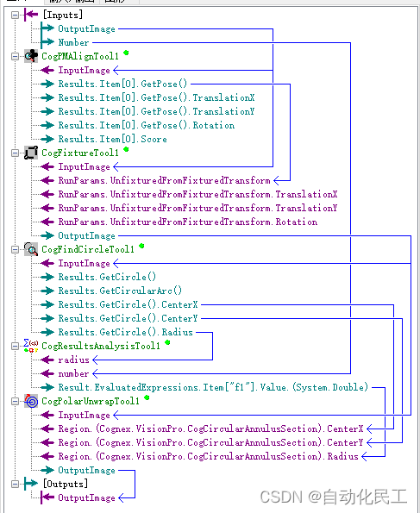Screen dimensions: 420x513
Task: Click the green status dot of CogPMAlignTool1
Action: click(x=126, y=53)
